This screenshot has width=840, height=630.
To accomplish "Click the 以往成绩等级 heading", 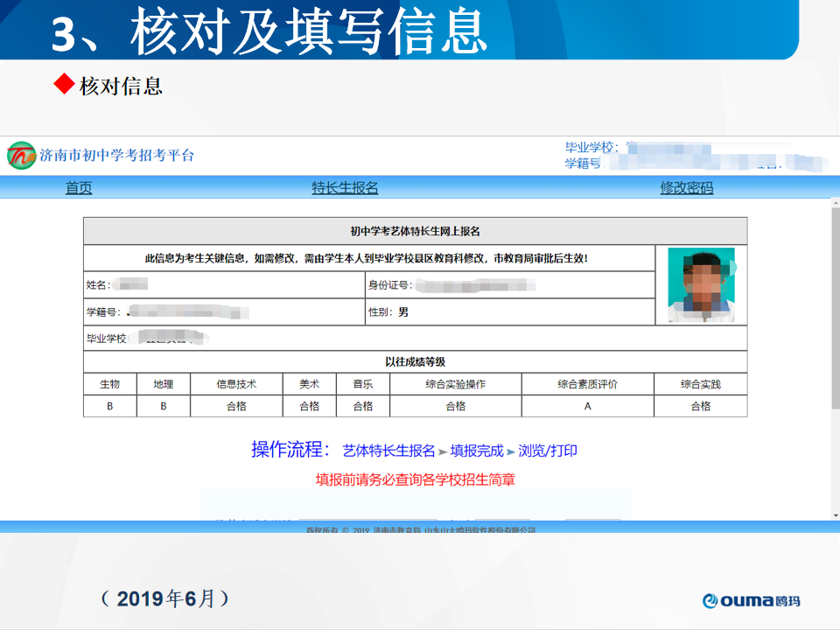I will click(415, 361).
